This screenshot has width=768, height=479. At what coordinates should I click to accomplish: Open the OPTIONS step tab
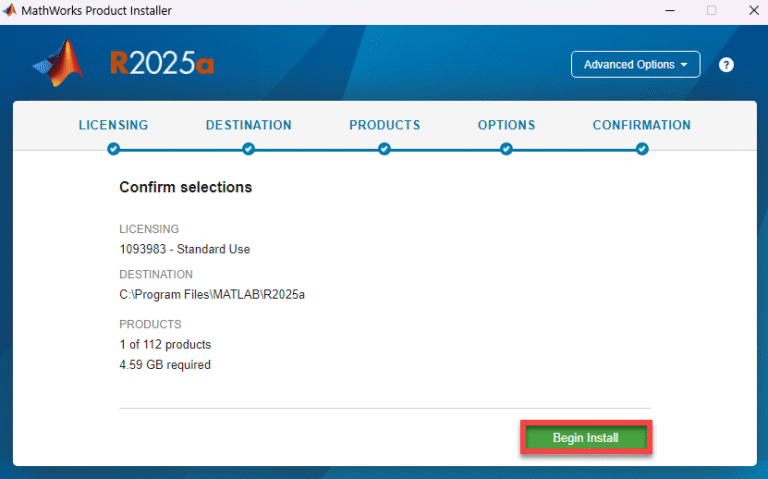506,125
